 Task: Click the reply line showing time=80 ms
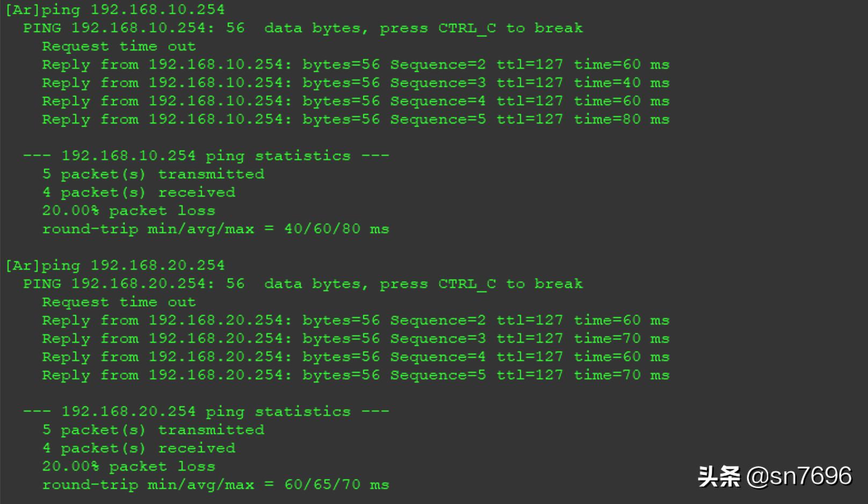pos(356,120)
